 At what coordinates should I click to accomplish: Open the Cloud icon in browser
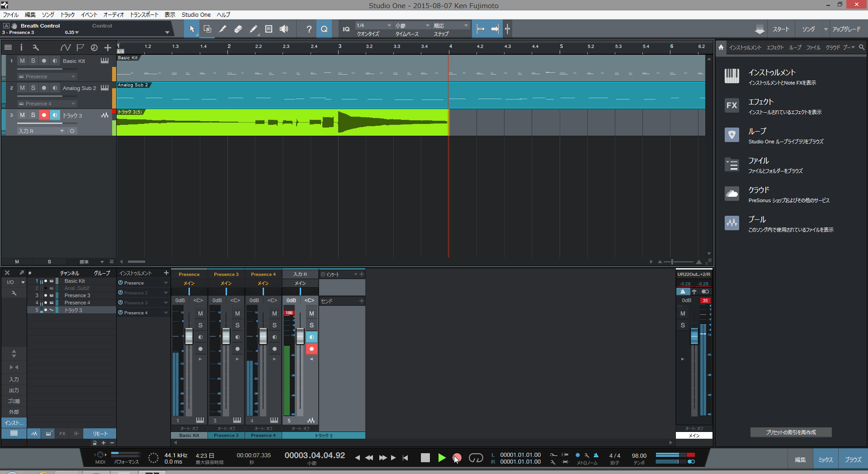(732, 194)
